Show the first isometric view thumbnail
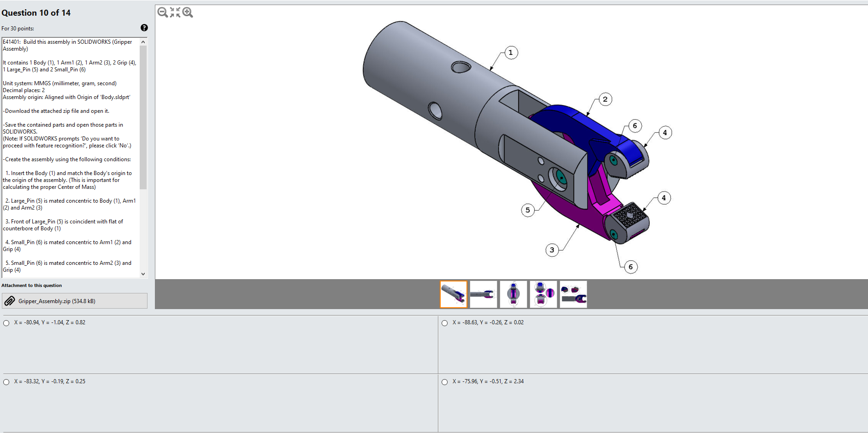Screen dimensions: 868x433 click(x=454, y=294)
